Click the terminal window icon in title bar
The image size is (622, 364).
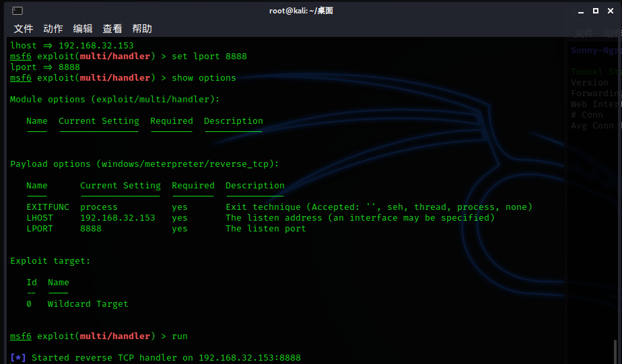coord(18,11)
